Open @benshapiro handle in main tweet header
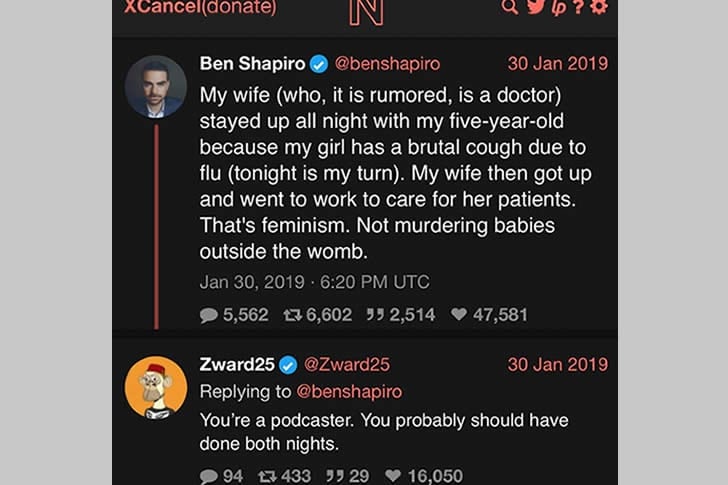The width and height of the screenshot is (728, 485). click(x=386, y=63)
